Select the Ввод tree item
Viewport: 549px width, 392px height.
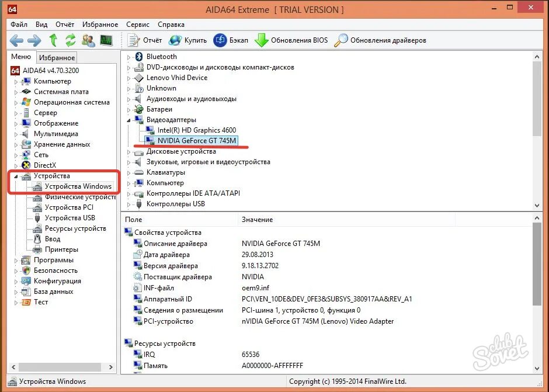click(53, 239)
